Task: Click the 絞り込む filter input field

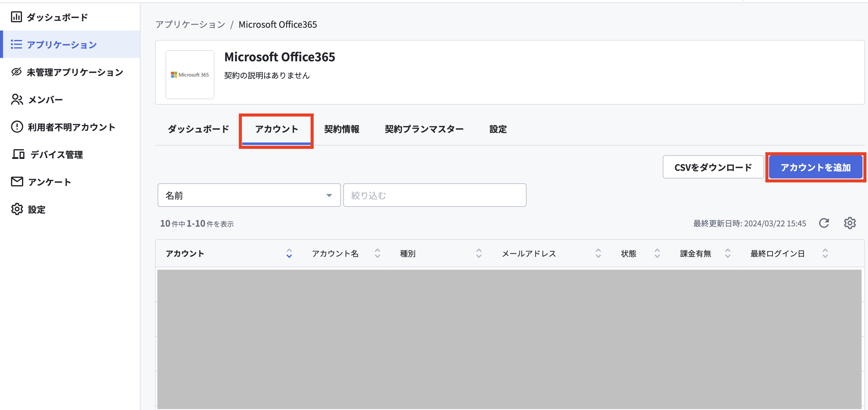Action: coord(435,195)
